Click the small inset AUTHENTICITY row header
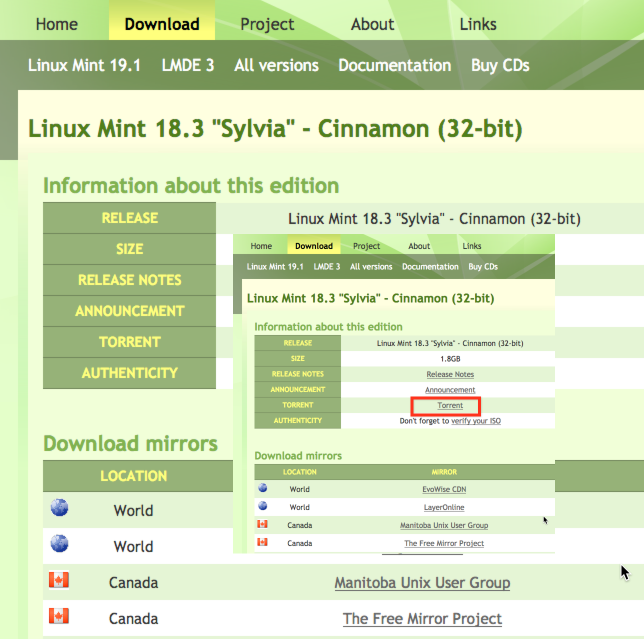 pyautogui.click(x=298, y=421)
